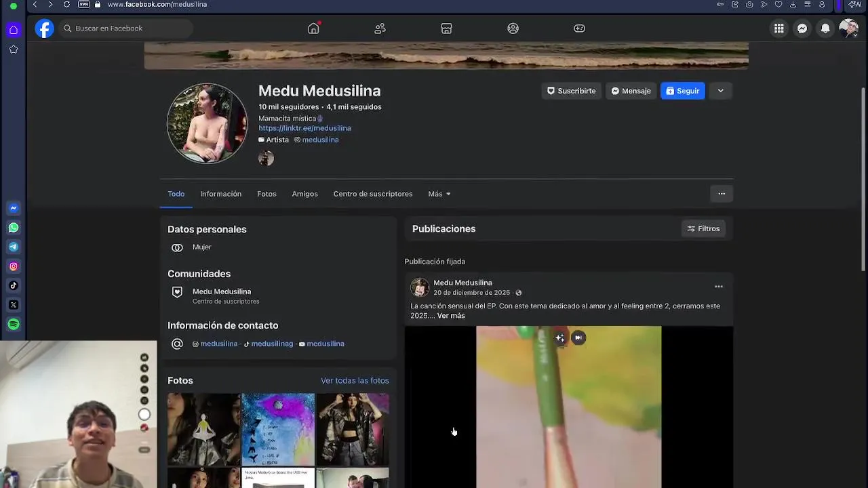Expand the Más dropdown tab
The image size is (868, 488).
439,194
